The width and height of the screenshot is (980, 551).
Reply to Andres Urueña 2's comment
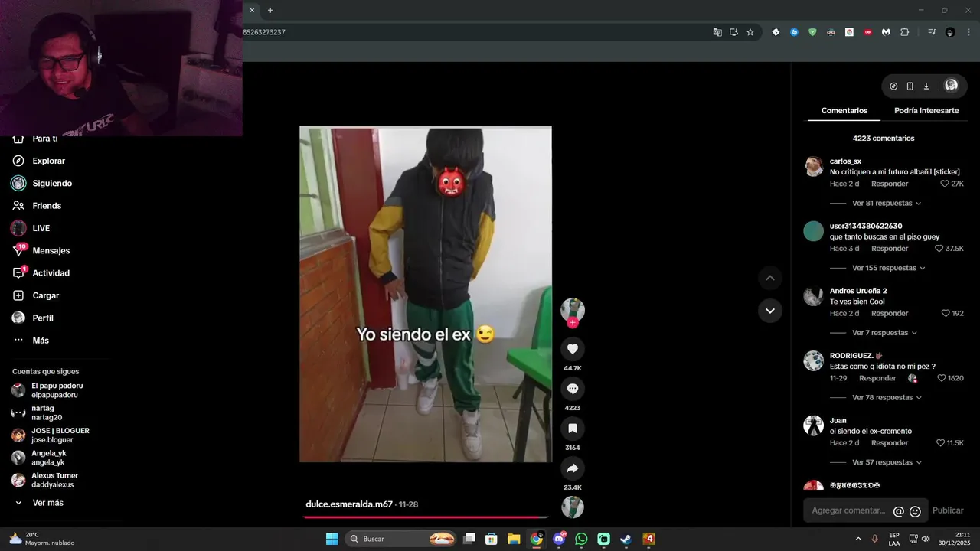tap(890, 314)
